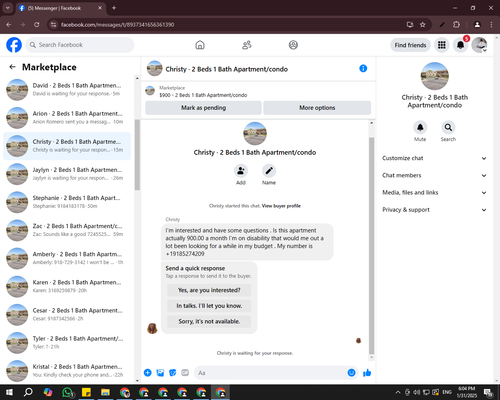Reload the page in browser toolbar
This screenshot has height=400, width=500.
tap(37, 25)
